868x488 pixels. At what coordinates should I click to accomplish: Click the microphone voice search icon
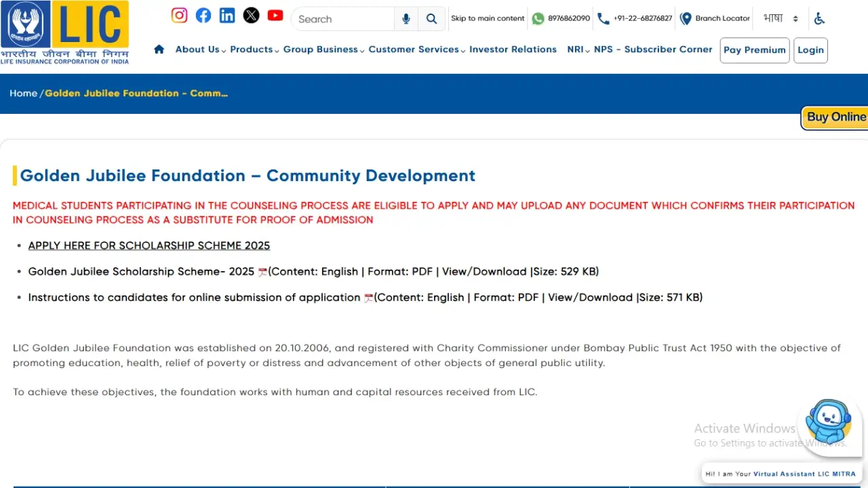(406, 19)
